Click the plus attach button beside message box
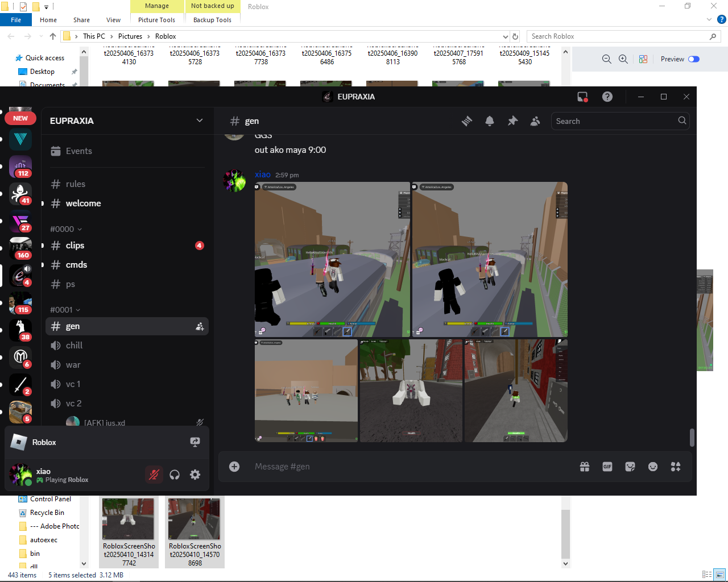Image resolution: width=728 pixels, height=582 pixels. 234,467
